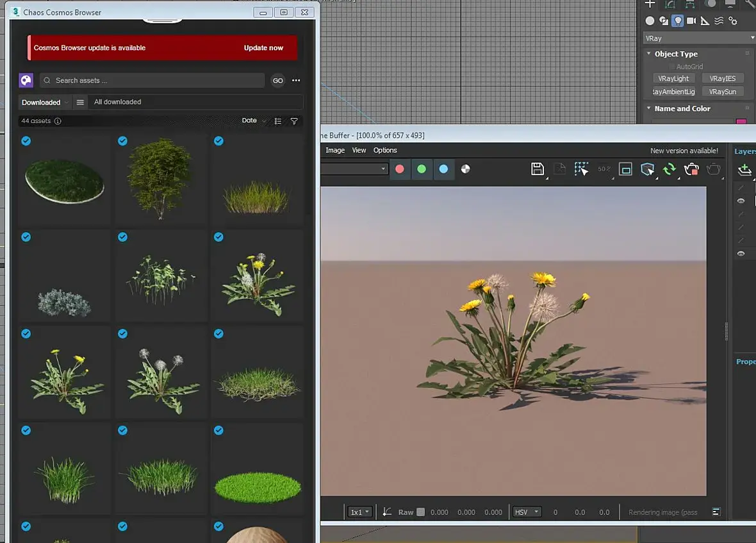Viewport: 756px width, 543px height.
Task: Click the save image icon in frame buffer
Action: 538,169
